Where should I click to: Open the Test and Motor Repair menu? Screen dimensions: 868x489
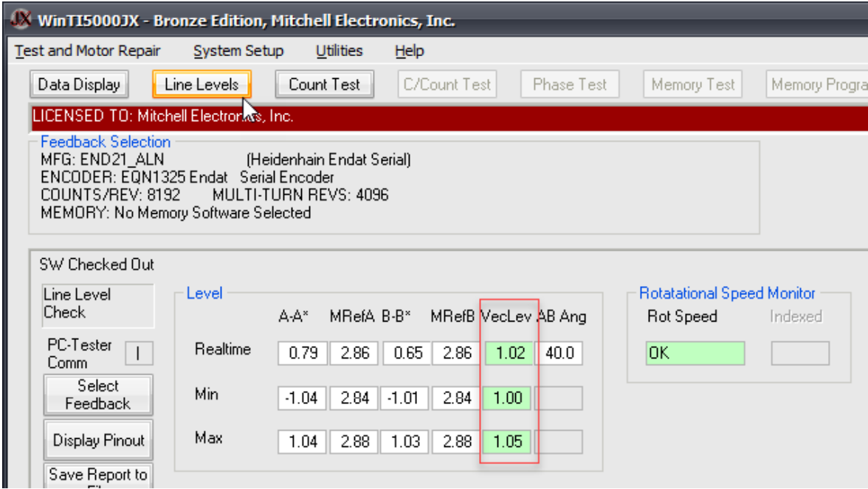click(x=88, y=51)
